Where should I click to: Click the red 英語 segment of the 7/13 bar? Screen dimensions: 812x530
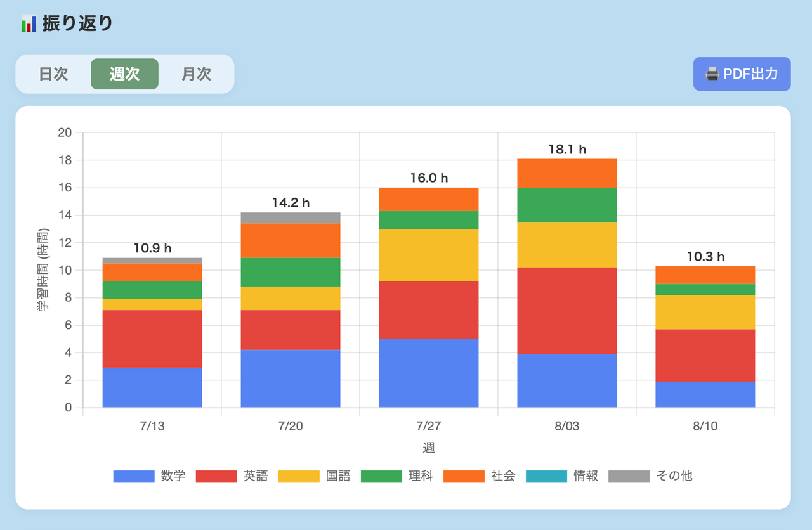(x=152, y=339)
